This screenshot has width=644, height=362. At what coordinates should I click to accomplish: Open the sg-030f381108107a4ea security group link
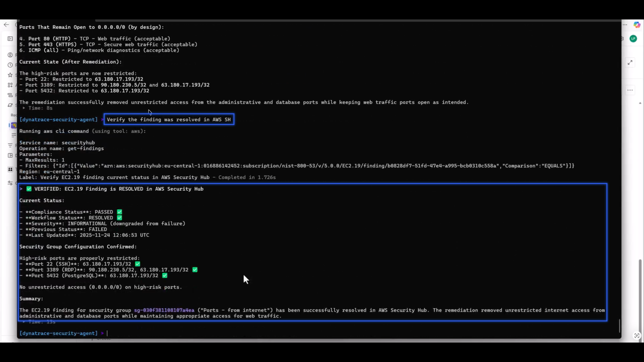(x=164, y=310)
